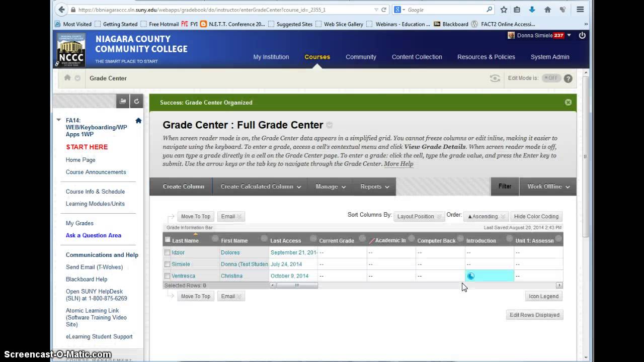Open the Work Offline dropdown

tap(548, 187)
